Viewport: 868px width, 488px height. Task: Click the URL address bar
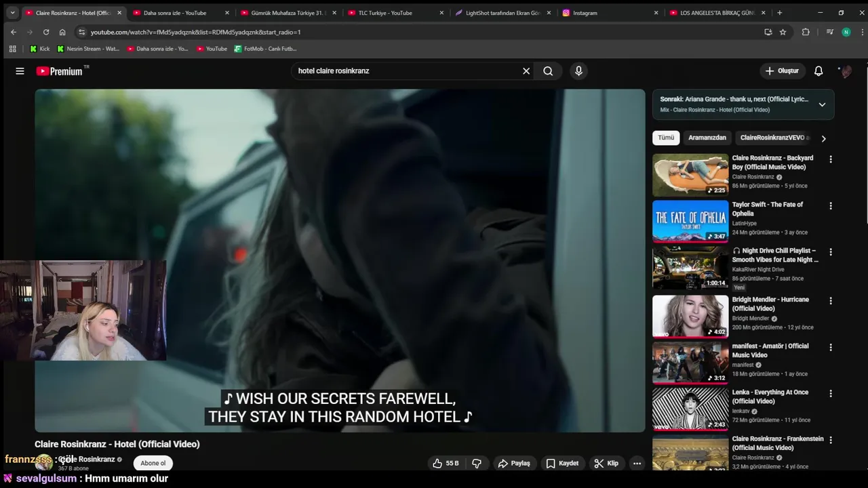(420, 32)
